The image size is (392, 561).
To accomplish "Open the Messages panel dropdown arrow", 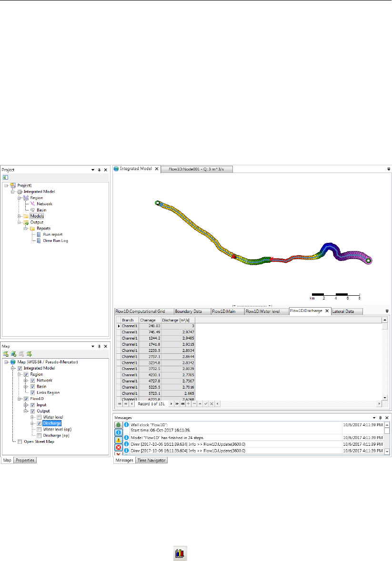I will [x=374, y=418].
